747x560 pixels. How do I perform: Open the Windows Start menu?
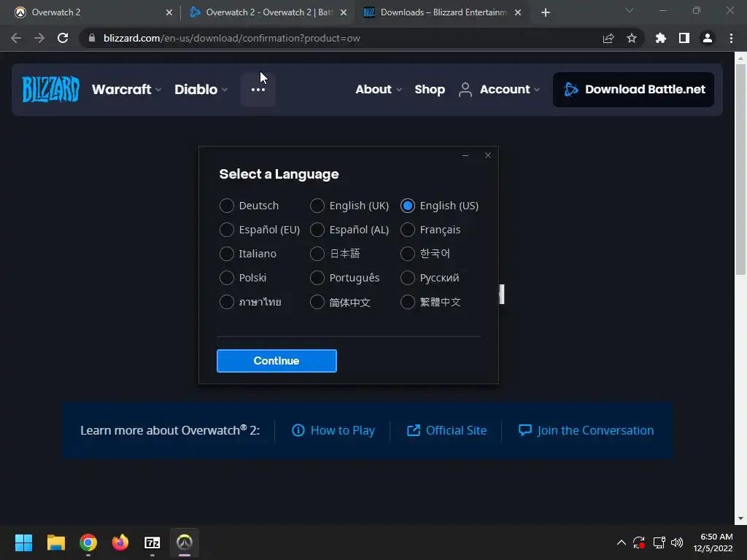point(23,542)
